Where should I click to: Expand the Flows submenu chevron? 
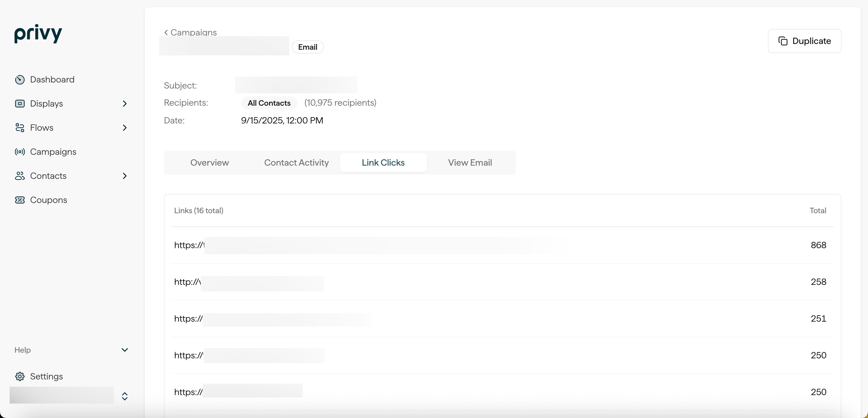tap(125, 128)
